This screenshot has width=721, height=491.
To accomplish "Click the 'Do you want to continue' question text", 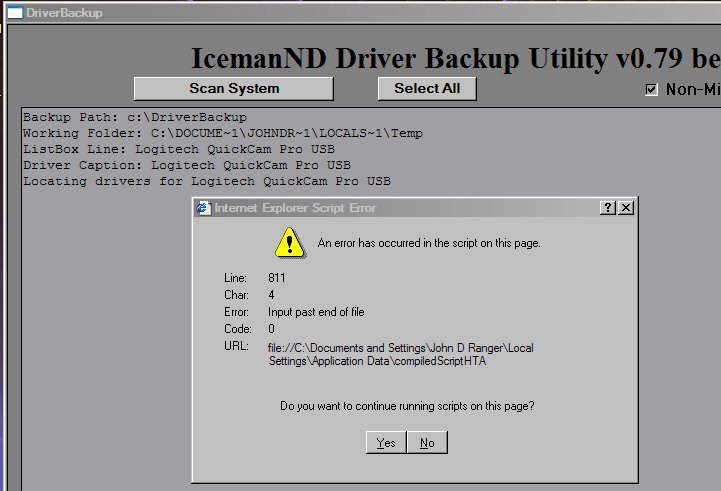I will [x=407, y=406].
